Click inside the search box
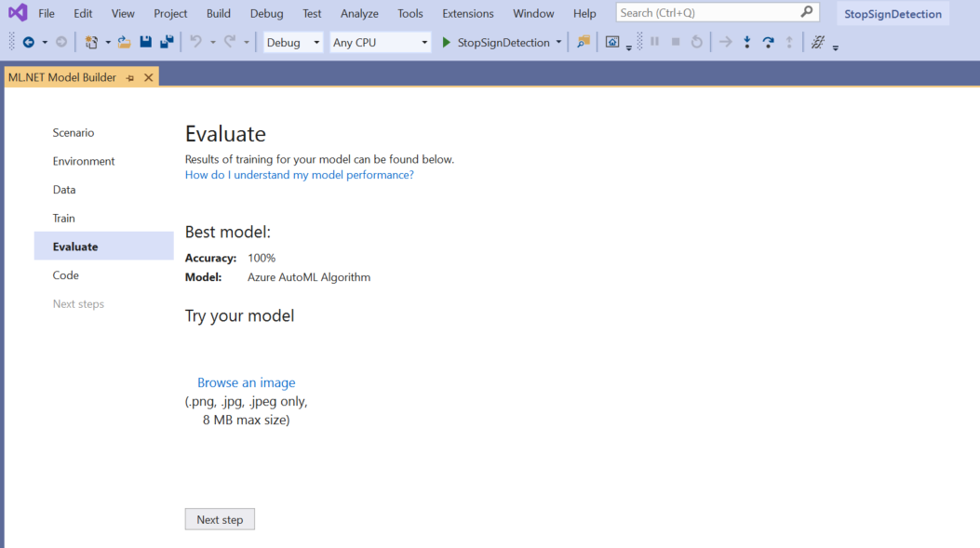This screenshot has height=548, width=980. click(707, 11)
